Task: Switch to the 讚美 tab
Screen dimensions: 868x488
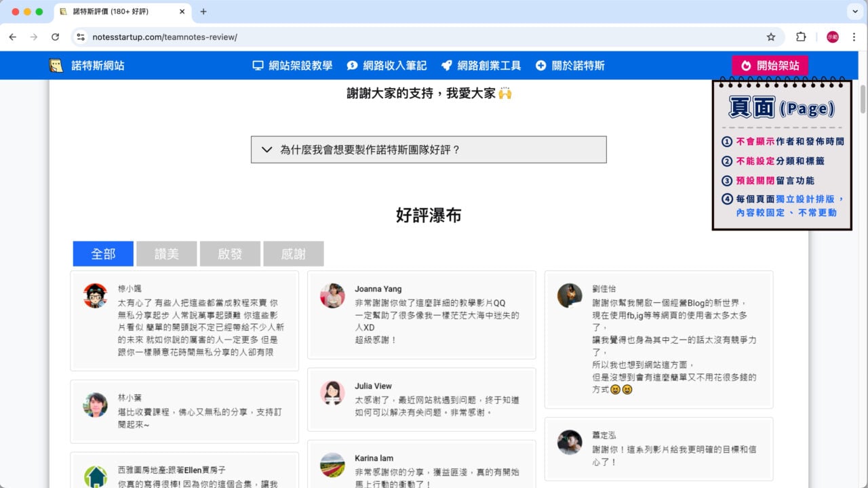Action: pos(166,253)
